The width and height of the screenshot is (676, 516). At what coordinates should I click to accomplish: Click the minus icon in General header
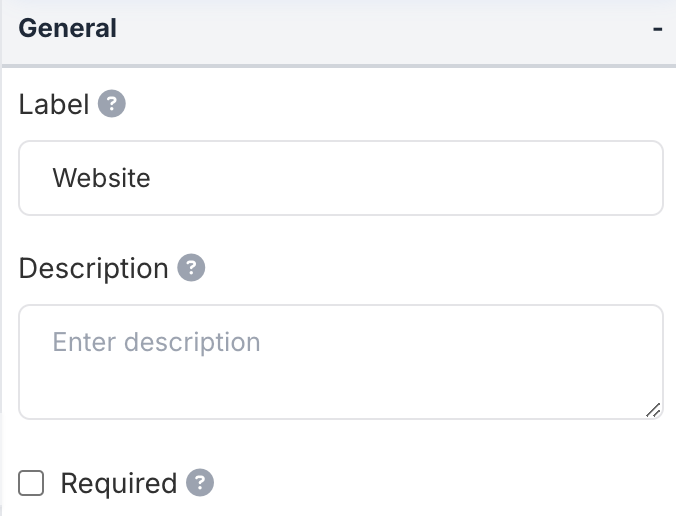[657, 29]
